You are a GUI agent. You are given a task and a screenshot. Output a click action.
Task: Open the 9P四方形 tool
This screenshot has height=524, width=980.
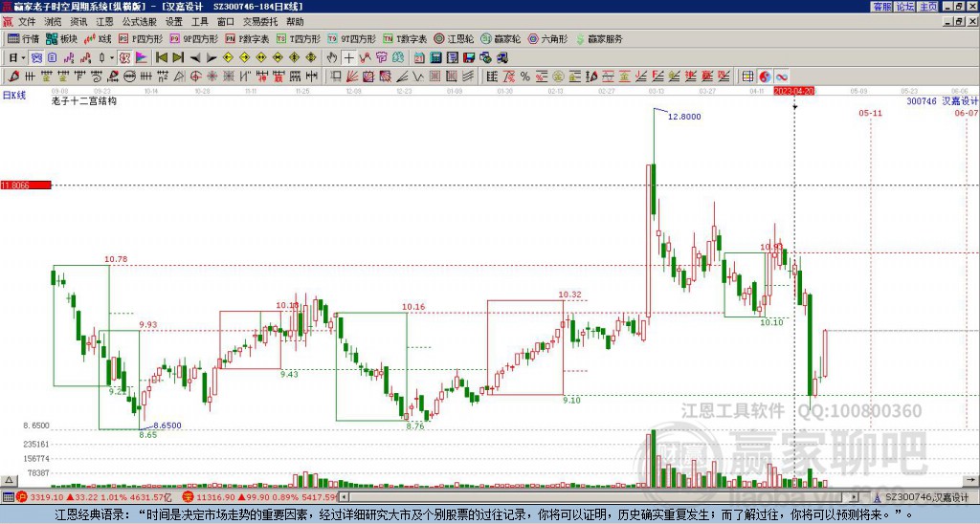193,38
